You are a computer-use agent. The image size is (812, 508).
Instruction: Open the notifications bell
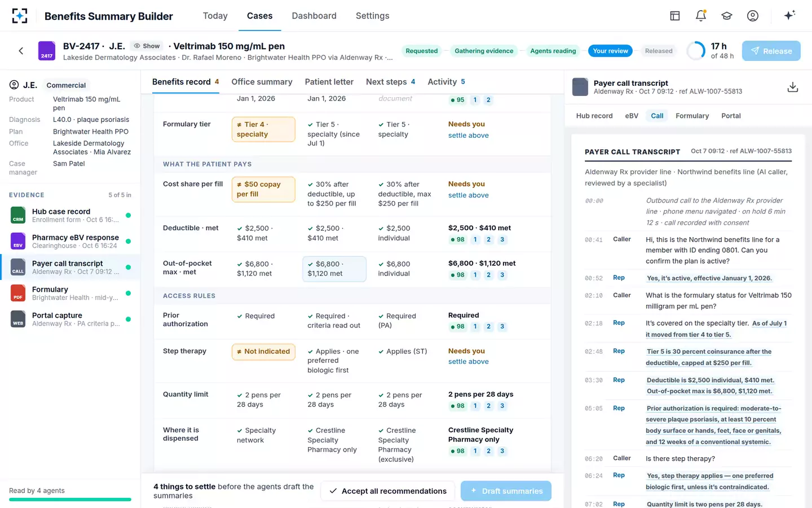pyautogui.click(x=701, y=16)
